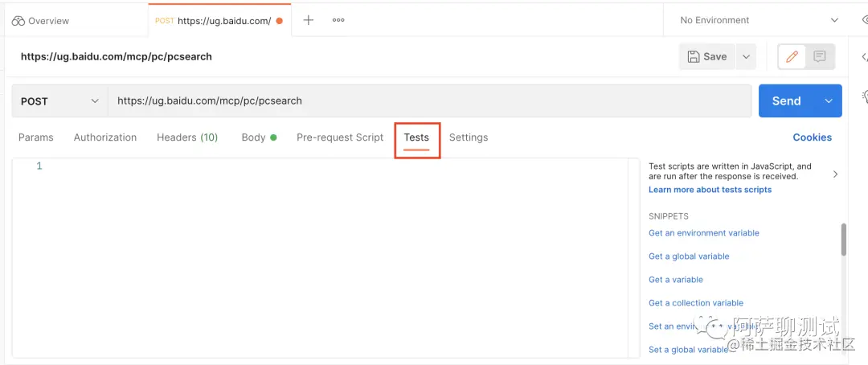868x365 pixels.
Task: Collapse the snippets panel chevron
Action: pyautogui.click(x=835, y=174)
